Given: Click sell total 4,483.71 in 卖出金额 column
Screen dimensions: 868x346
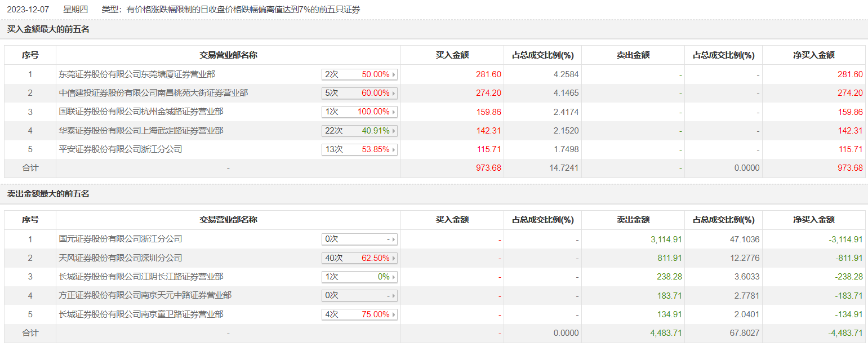Looking at the screenshot, I should (666, 333).
